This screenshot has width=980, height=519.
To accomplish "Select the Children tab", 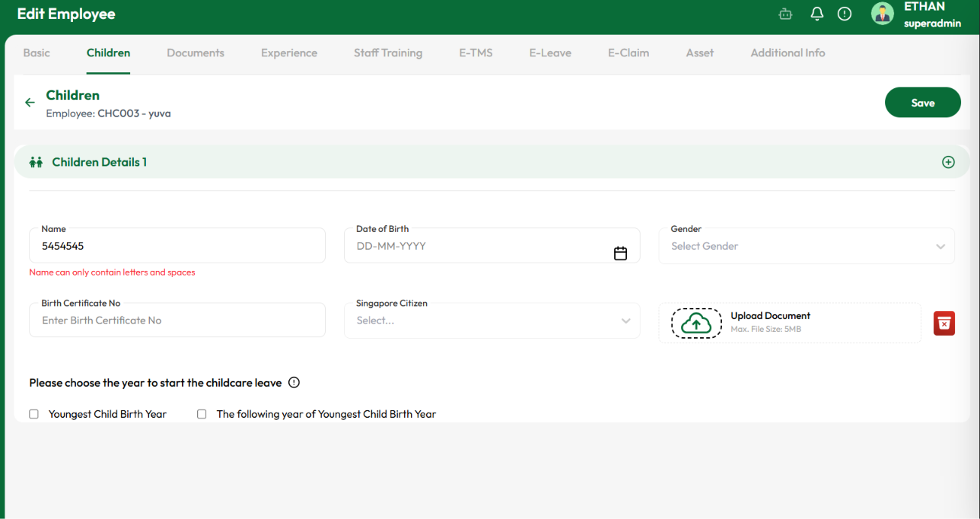I will pyautogui.click(x=108, y=53).
